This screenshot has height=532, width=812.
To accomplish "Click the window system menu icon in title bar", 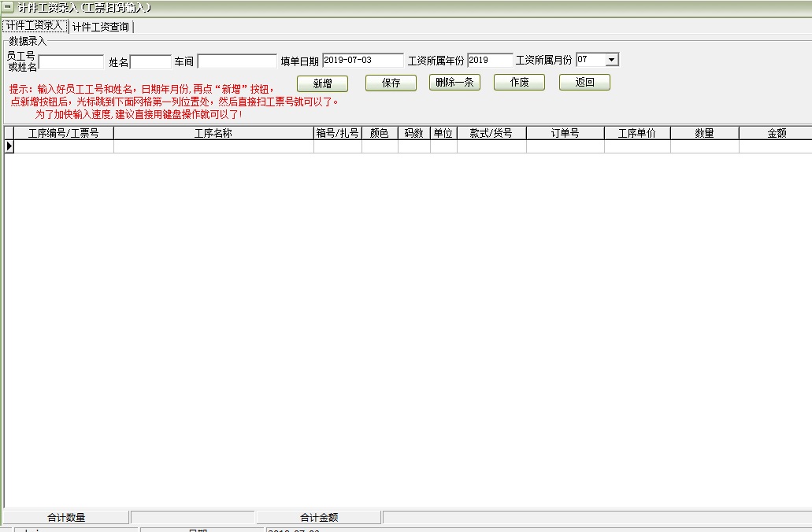I will tap(8, 7).
